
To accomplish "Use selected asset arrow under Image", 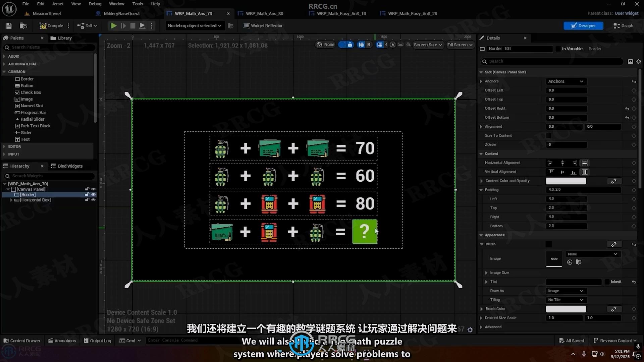I will (x=570, y=262).
